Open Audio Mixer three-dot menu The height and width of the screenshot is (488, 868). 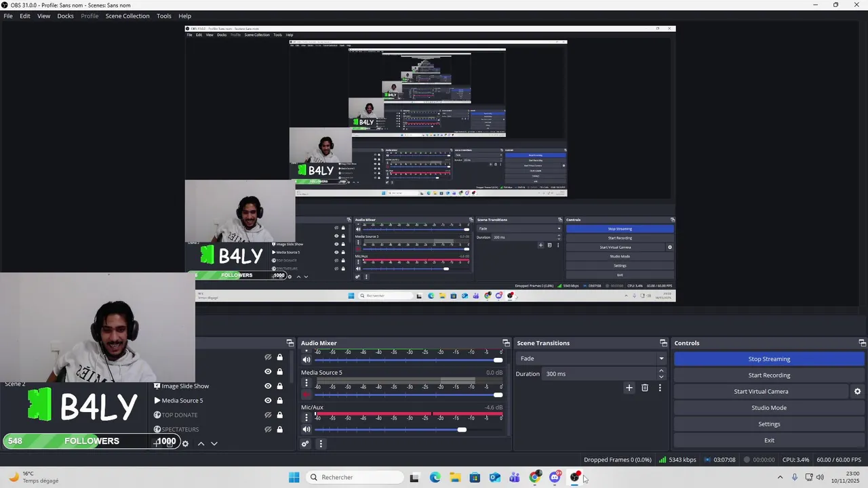tap(321, 444)
